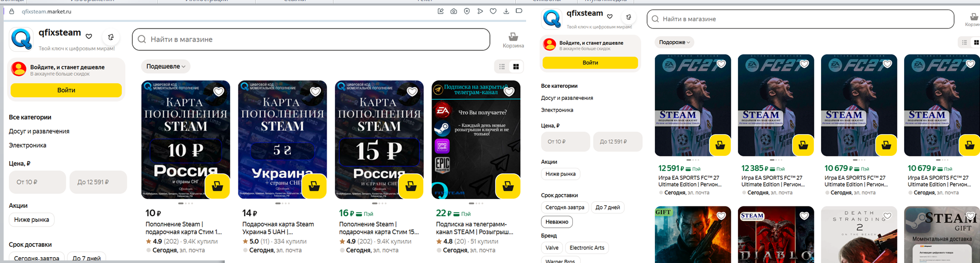Click the qfixsteam.market.ru address bar
The image size is (980, 263).
pos(47,11)
